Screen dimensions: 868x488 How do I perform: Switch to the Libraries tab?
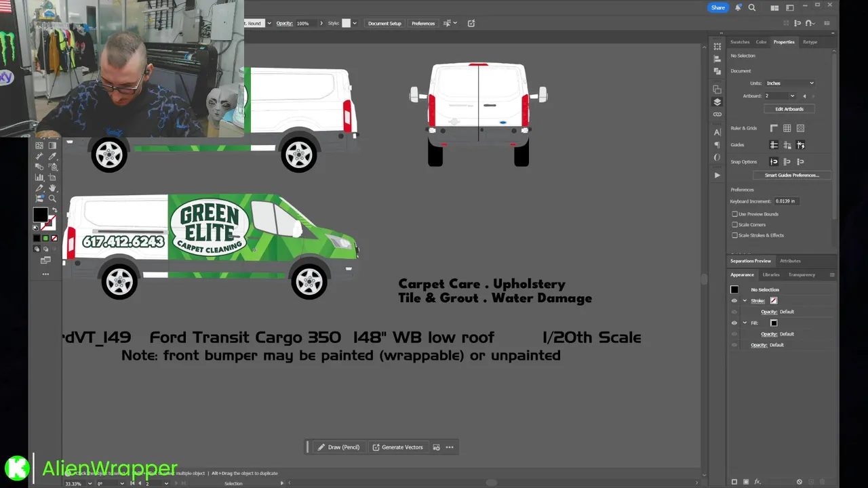771,274
